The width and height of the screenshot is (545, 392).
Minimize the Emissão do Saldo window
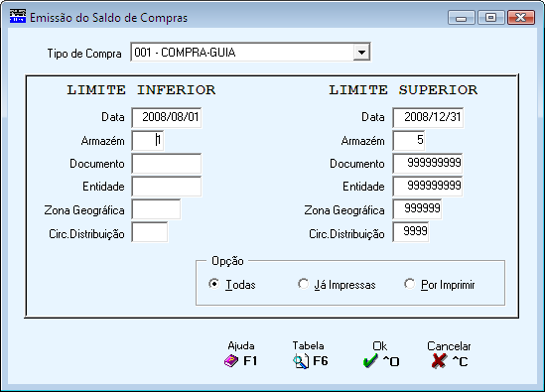tap(461, 18)
